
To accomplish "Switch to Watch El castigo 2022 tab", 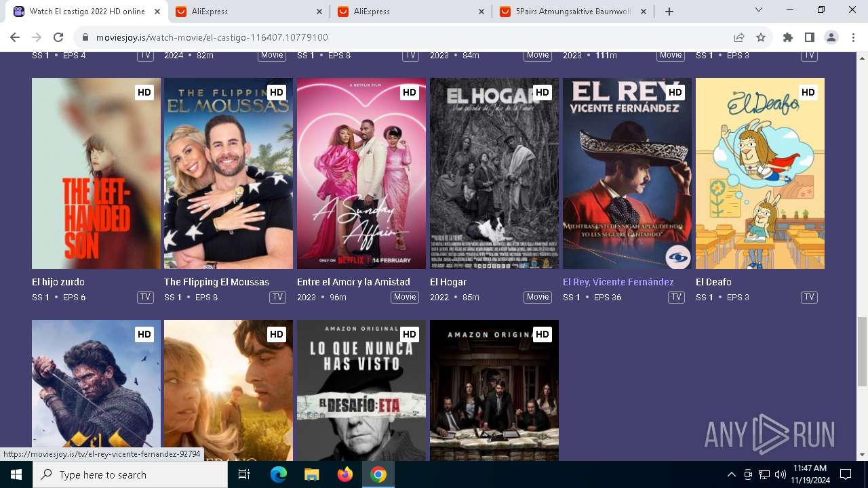I will pos(87,12).
